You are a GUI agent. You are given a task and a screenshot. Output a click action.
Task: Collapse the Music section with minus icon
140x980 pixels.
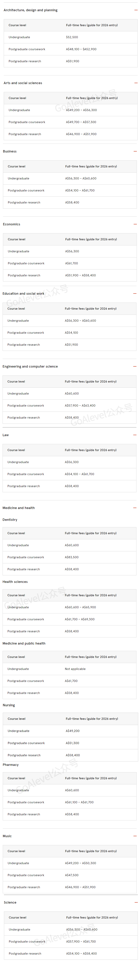pos(135,836)
